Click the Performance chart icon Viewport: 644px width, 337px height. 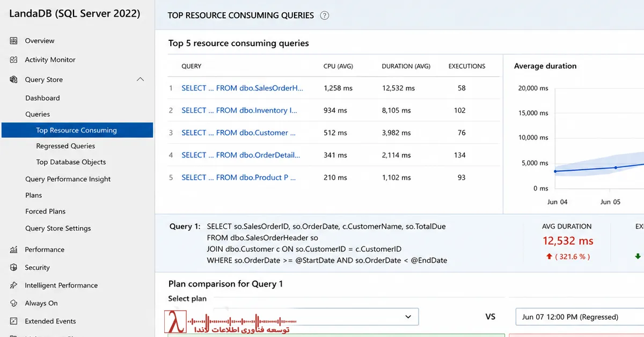[x=13, y=250]
